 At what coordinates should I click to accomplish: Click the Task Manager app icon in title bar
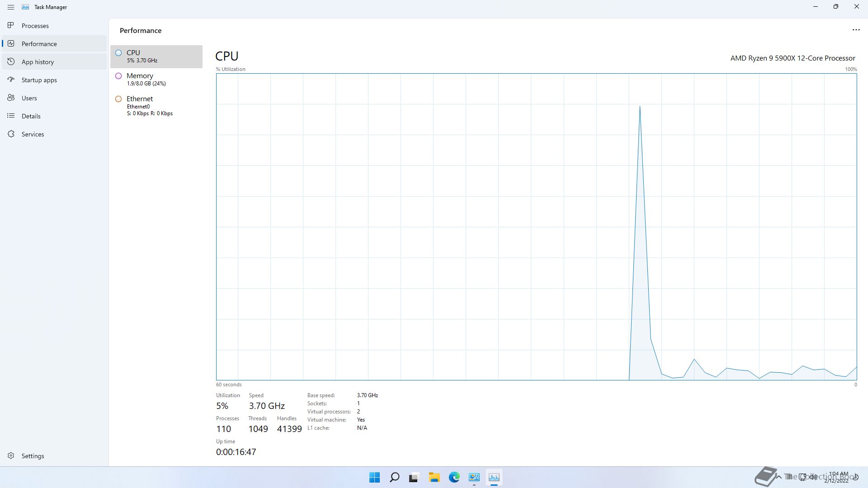point(25,7)
